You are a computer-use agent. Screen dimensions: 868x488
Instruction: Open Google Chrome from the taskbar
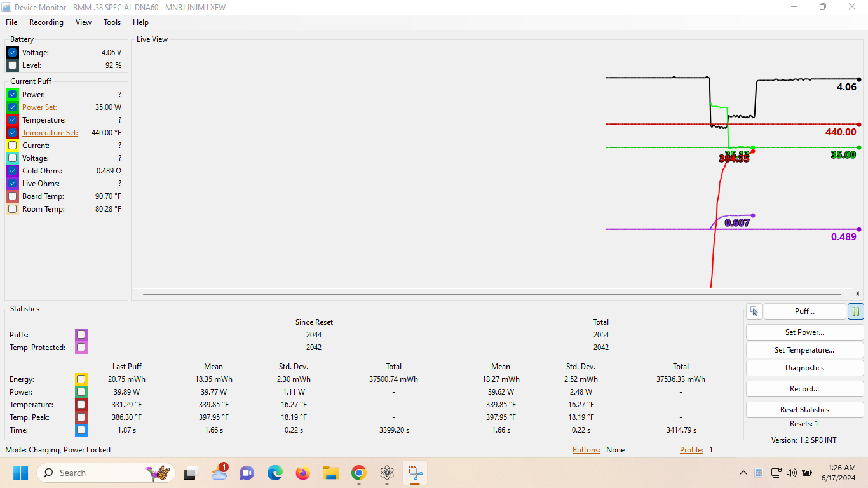click(x=359, y=473)
